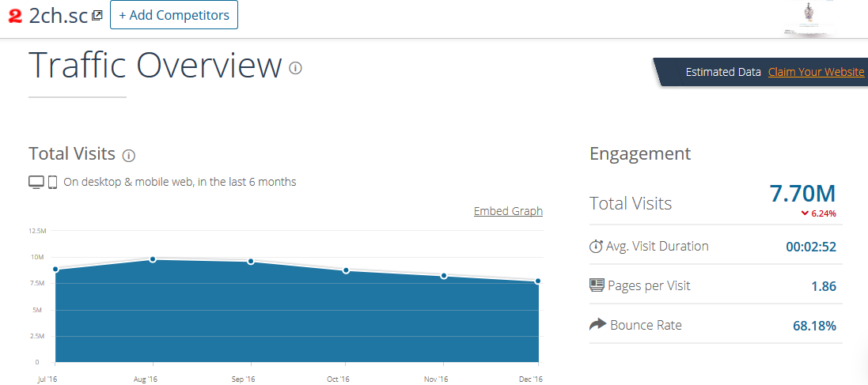Click the desktop monitor device icon
Viewport: 868px width, 385px height.
pyautogui.click(x=36, y=182)
